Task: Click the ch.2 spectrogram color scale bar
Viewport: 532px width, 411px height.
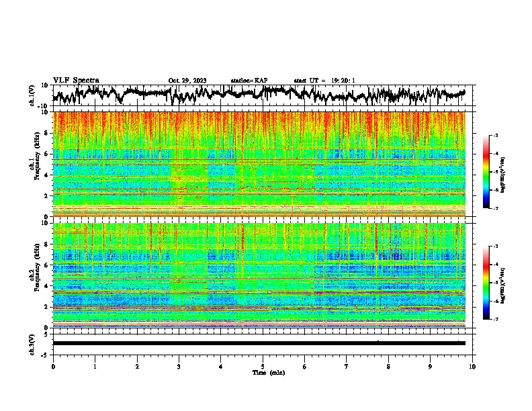Action: pyautogui.click(x=486, y=283)
